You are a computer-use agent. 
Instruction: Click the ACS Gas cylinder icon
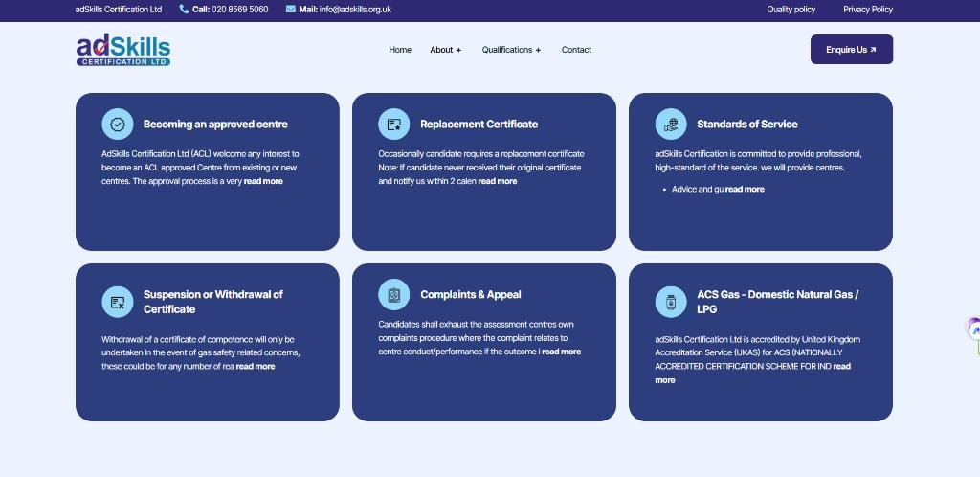(671, 302)
